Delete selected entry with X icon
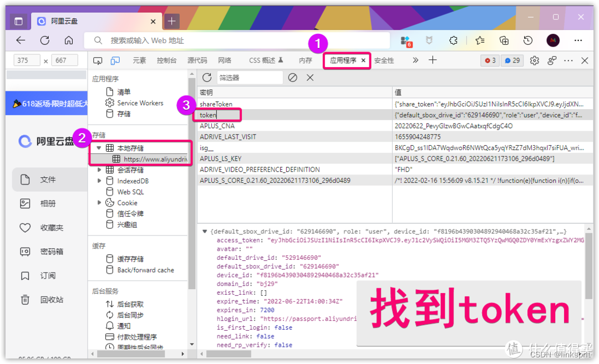This screenshot has width=599, height=364. click(310, 78)
